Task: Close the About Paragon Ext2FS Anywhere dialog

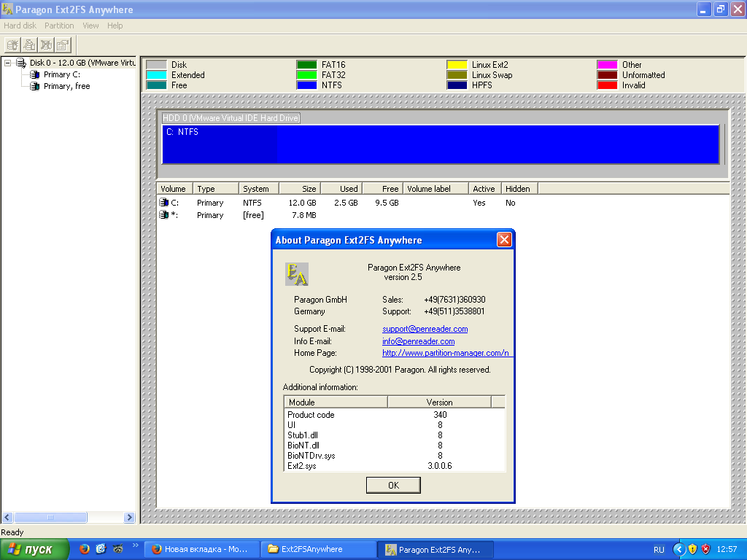Action: [x=503, y=240]
